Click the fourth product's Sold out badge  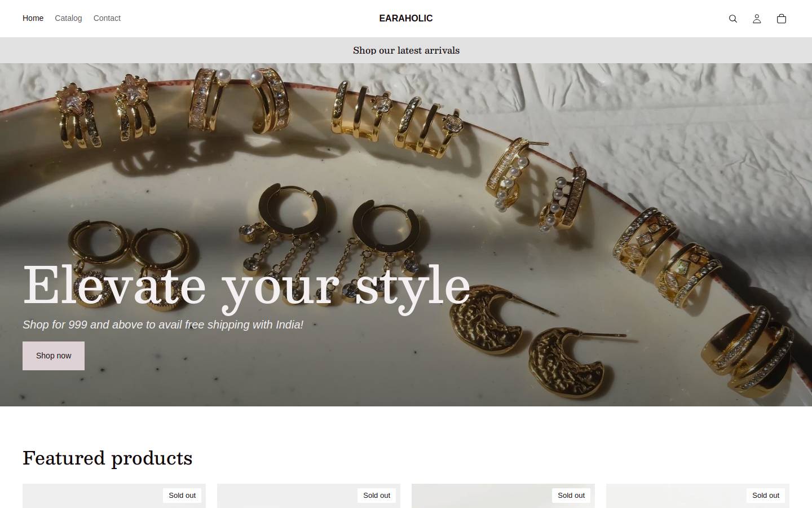coord(766,495)
